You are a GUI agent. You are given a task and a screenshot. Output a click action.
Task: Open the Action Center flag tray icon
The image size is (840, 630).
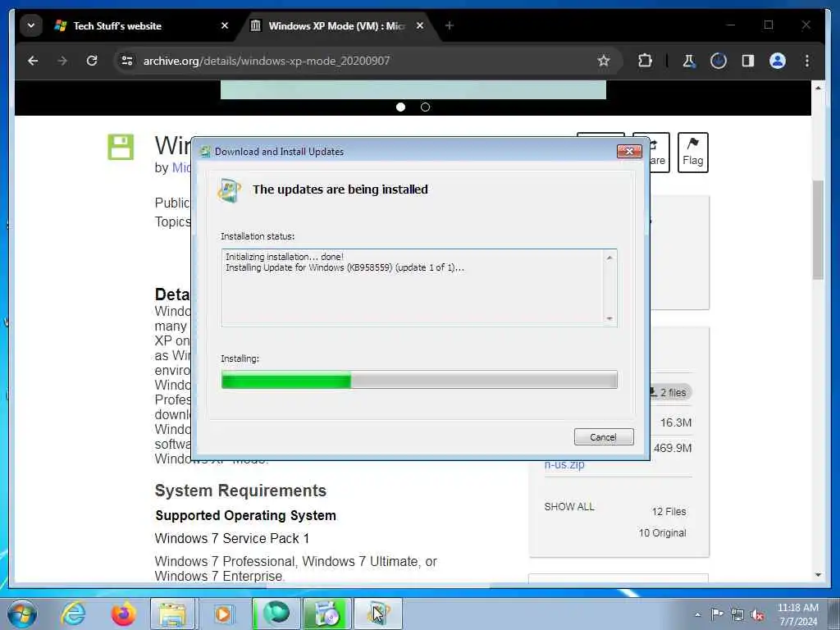[717, 614]
